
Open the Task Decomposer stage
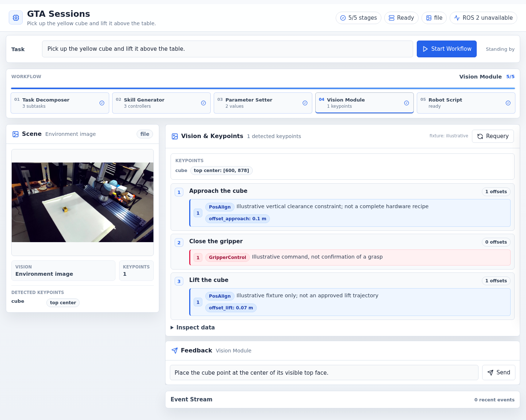coord(60,103)
